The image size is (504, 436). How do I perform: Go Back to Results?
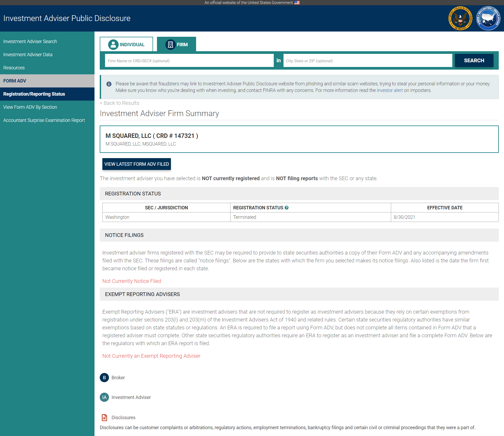[x=119, y=103]
